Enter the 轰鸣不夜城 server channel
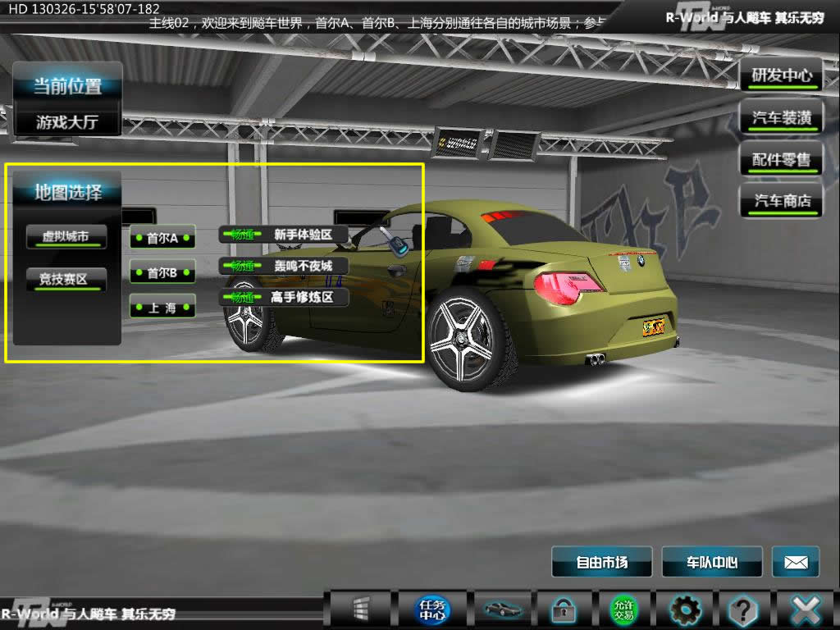 (x=284, y=266)
